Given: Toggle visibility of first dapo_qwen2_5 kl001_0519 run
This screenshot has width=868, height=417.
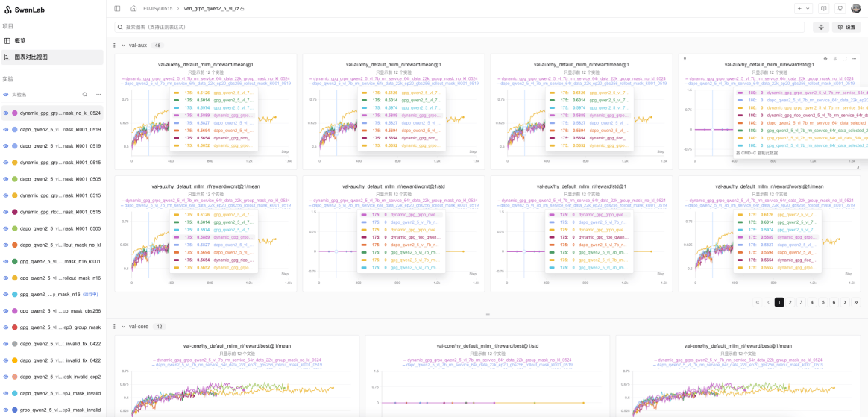Looking at the screenshot, I should 6,130.
